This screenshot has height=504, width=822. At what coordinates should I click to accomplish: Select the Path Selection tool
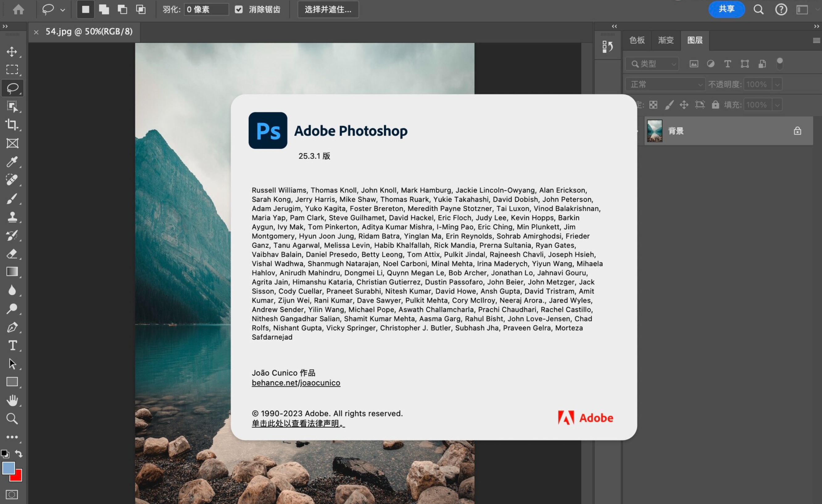pos(12,364)
